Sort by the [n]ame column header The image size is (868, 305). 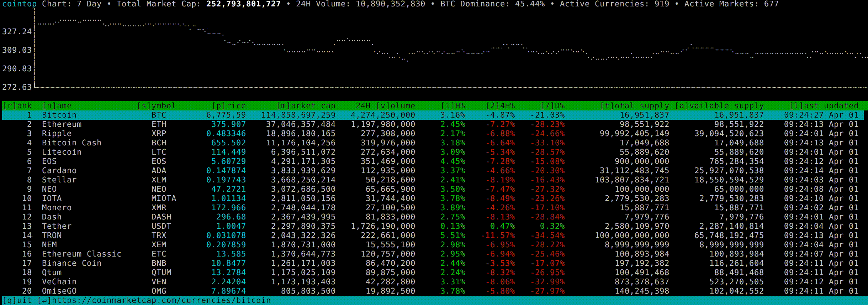(x=57, y=106)
